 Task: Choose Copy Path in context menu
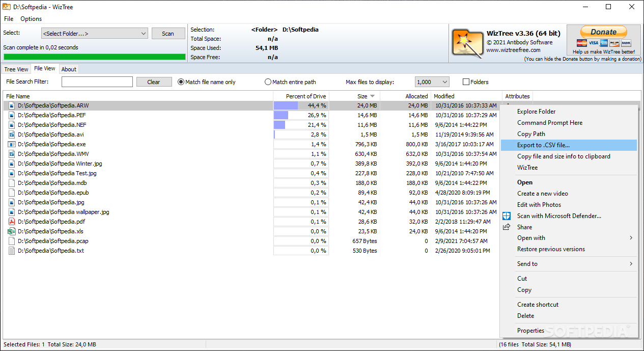click(x=569, y=134)
